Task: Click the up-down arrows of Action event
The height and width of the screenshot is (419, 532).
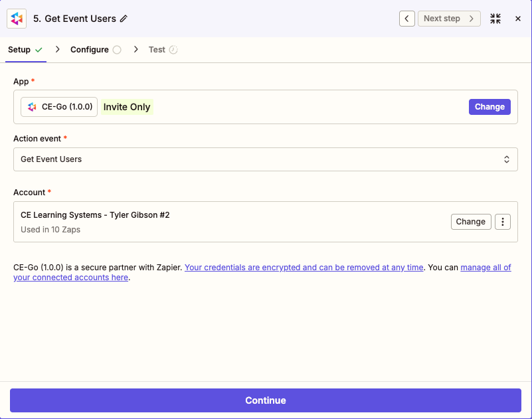Action: coord(506,159)
